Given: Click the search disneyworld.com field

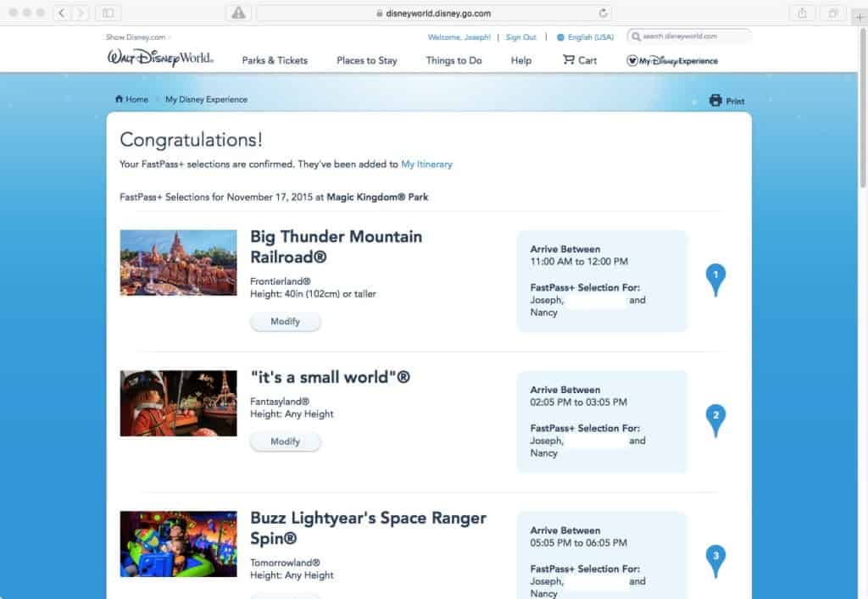Looking at the screenshot, I should pyautogui.click(x=689, y=36).
